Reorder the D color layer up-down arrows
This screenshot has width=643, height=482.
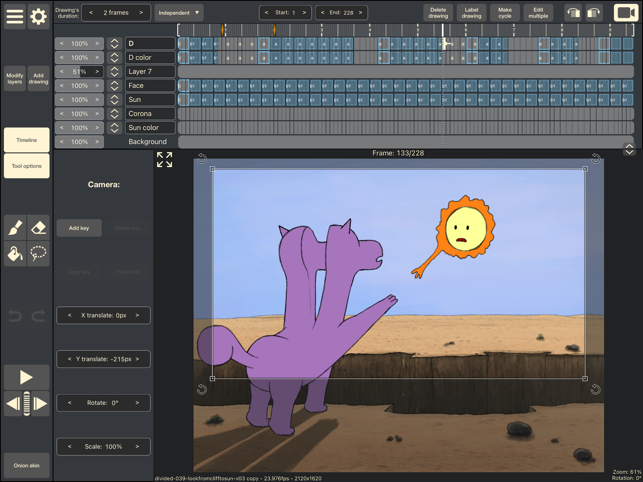point(114,57)
